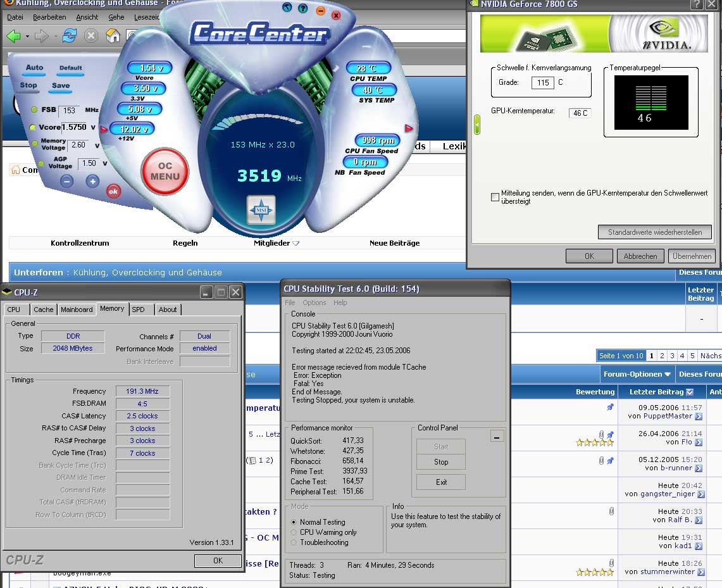Image resolution: width=722 pixels, height=588 pixels.
Task: Sort by Letzter Beitrag column arrow
Action: click(x=689, y=392)
